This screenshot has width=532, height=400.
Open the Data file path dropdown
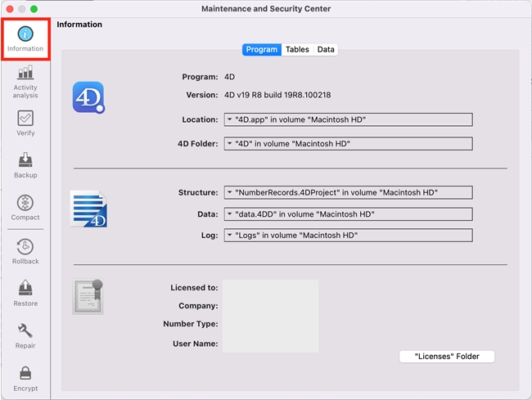coord(348,214)
